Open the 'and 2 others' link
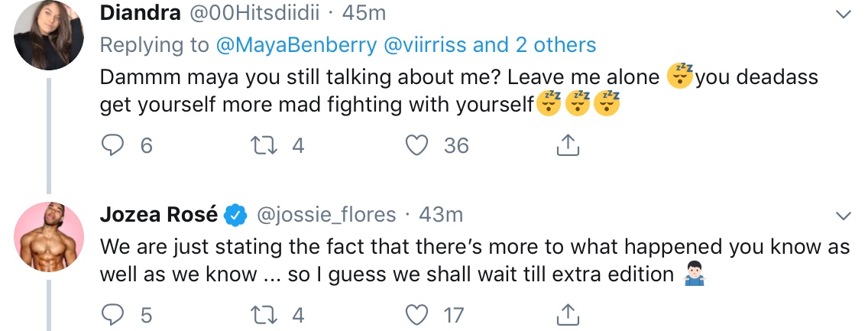 [x=534, y=45]
